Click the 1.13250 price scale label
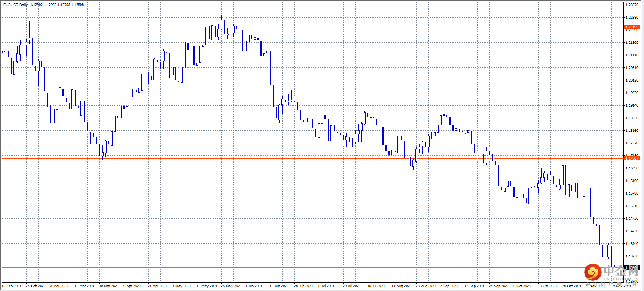Viewport: 644px width, 291px height. pyautogui.click(x=632, y=256)
